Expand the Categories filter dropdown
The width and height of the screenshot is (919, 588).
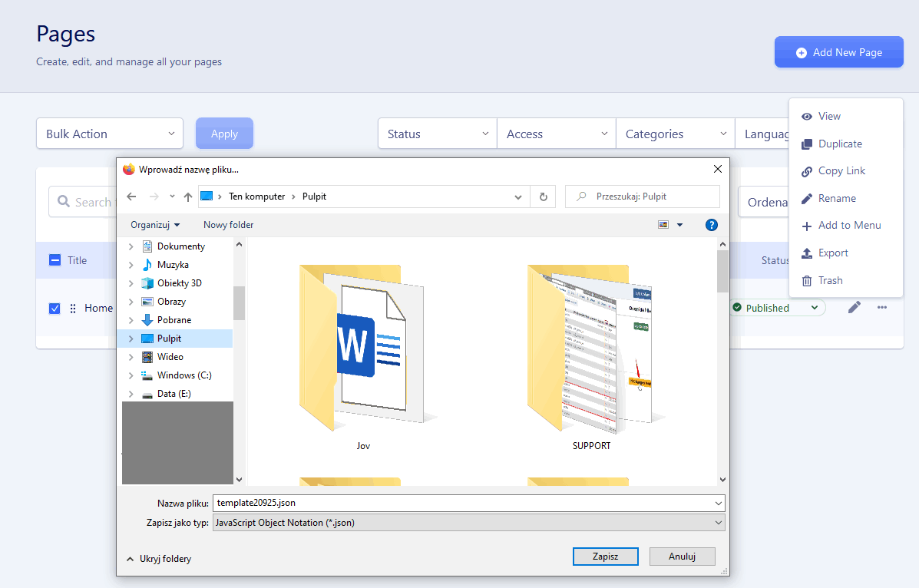pyautogui.click(x=675, y=134)
